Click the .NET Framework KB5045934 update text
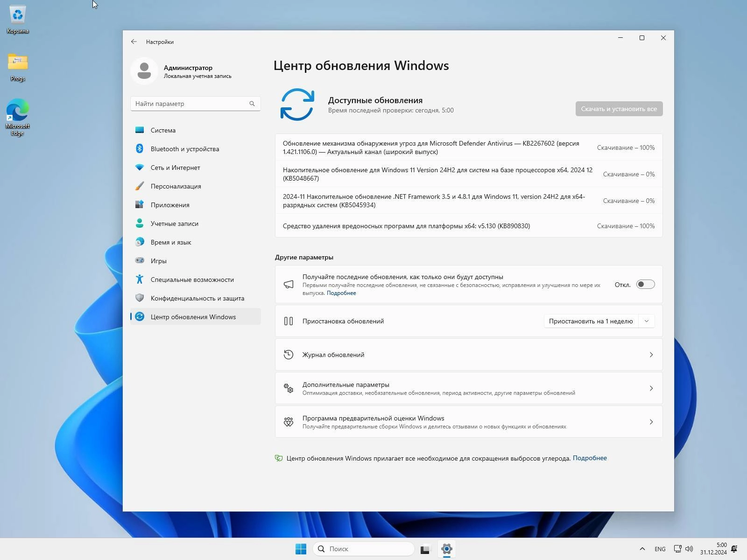Screen dimensions: 747x560 [x=434, y=201]
